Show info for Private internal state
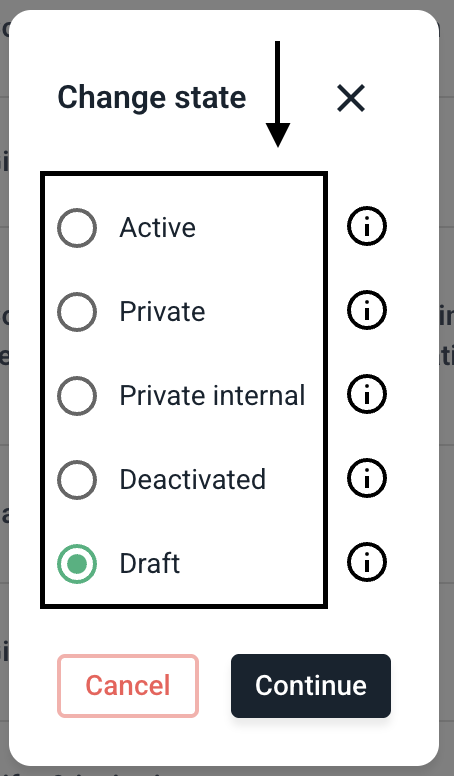The height and width of the screenshot is (776, 454). (366, 394)
